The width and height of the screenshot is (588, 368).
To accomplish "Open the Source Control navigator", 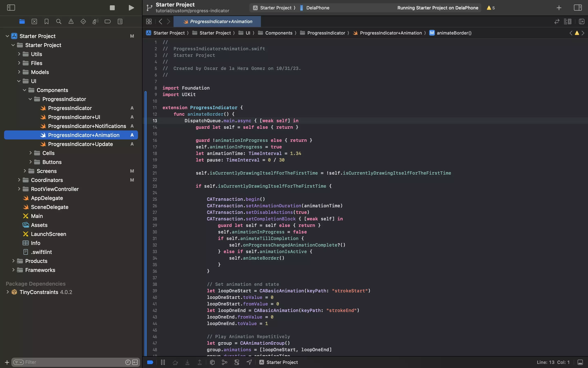I will coord(34,21).
